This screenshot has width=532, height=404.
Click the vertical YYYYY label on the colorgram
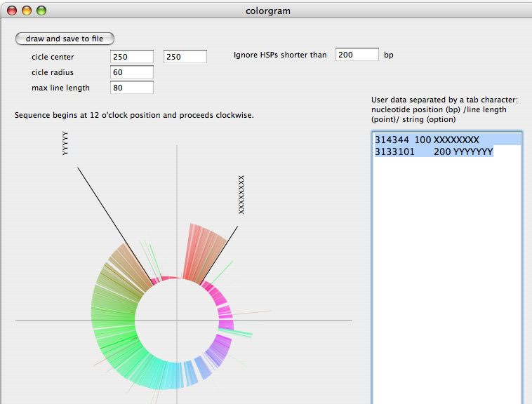65,143
